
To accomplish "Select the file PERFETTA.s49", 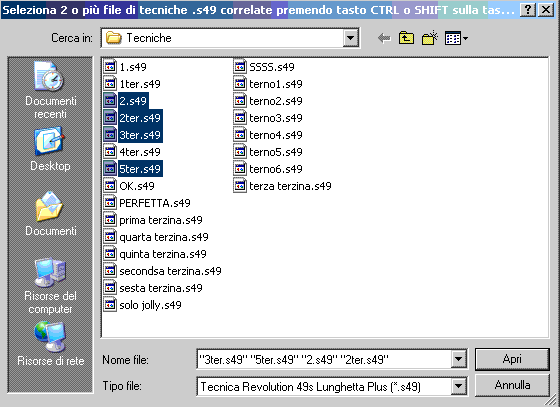I will (x=148, y=203).
